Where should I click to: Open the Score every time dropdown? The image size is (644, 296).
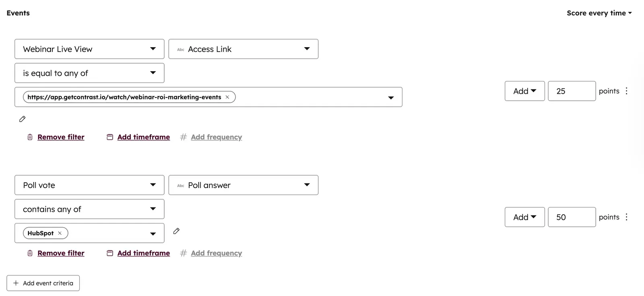(x=599, y=12)
